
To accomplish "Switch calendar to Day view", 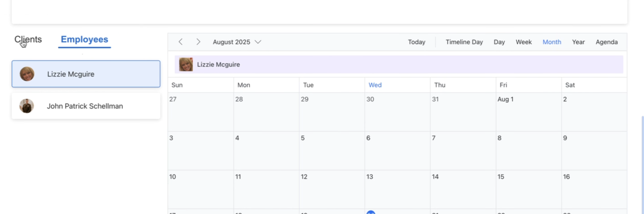I will [x=499, y=42].
